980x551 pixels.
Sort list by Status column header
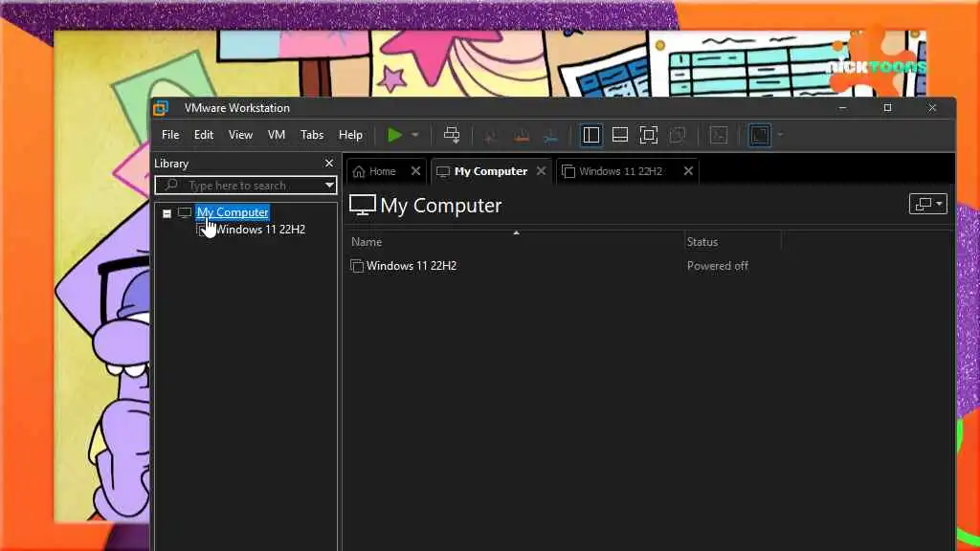pos(702,242)
